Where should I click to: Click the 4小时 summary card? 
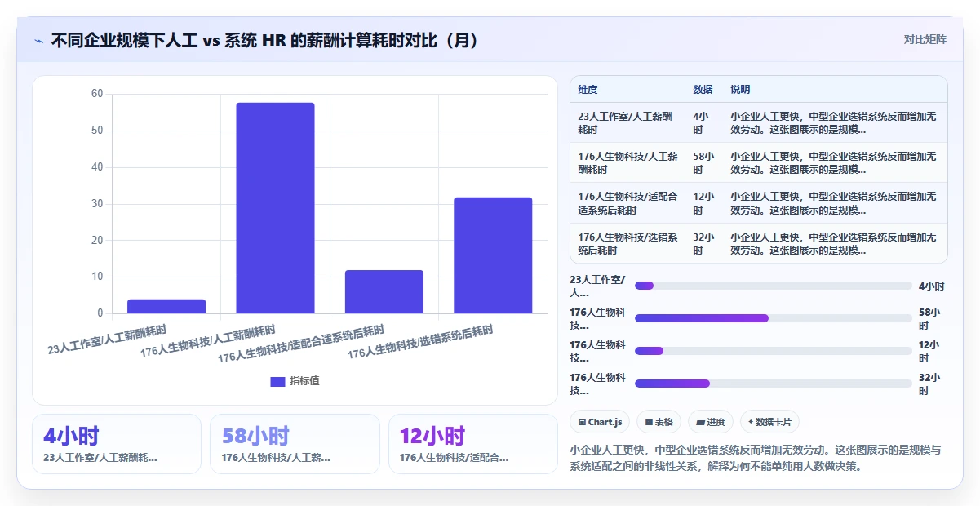(x=117, y=444)
